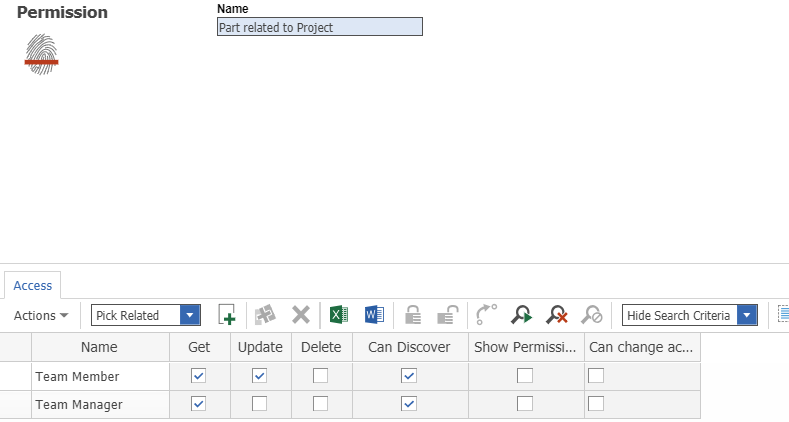Viewport: 789px width, 422px height.
Task: Click the open padlock unlock icon
Action: [447, 315]
